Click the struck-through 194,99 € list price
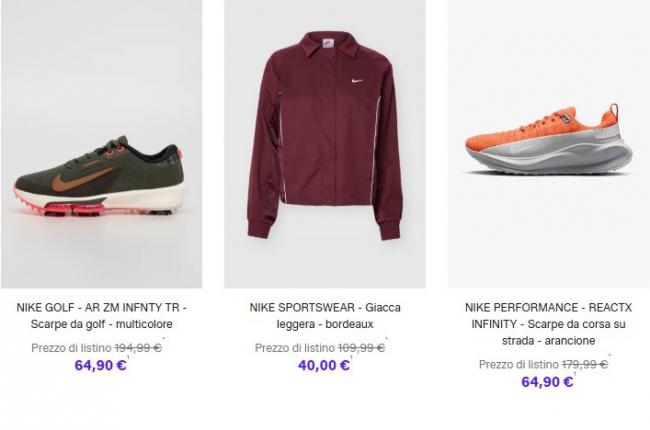This screenshot has height=430, width=650. [x=138, y=348]
